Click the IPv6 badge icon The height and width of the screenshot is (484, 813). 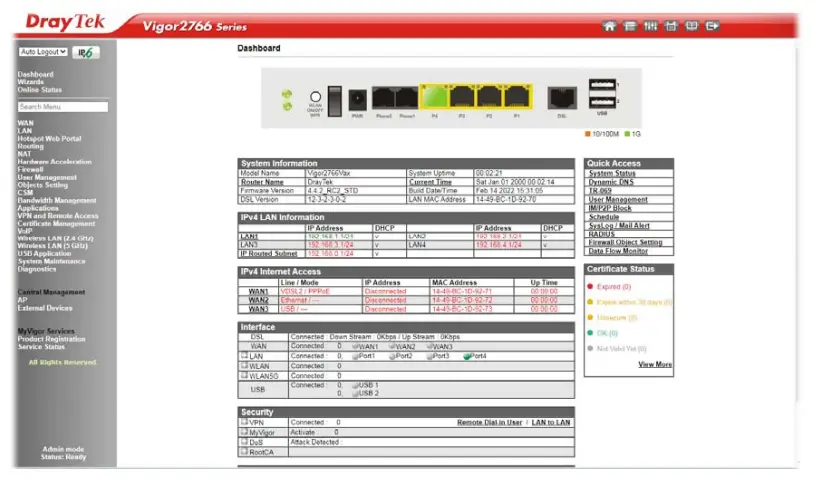point(86,52)
